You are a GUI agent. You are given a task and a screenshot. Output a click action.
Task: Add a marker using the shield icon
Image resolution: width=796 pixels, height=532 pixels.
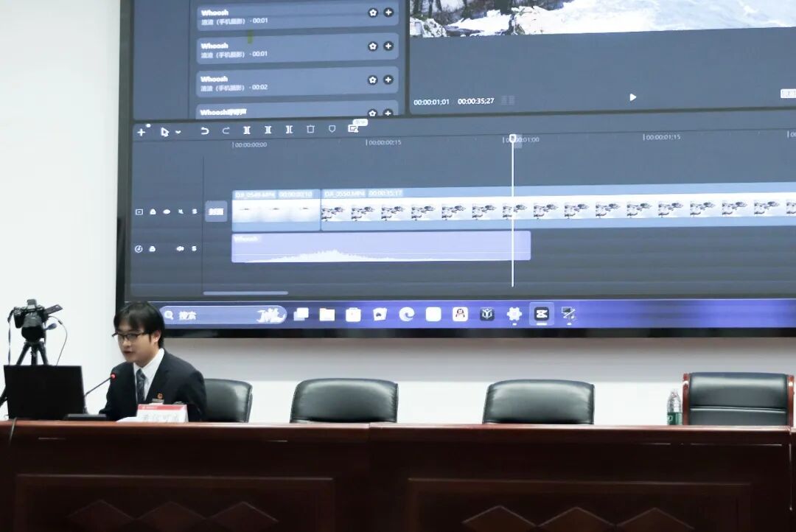(x=332, y=129)
